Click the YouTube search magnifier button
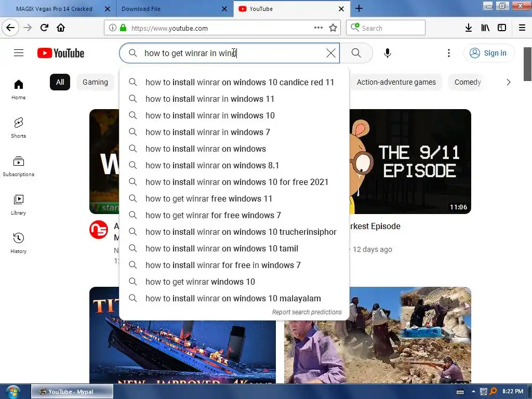 click(x=356, y=53)
